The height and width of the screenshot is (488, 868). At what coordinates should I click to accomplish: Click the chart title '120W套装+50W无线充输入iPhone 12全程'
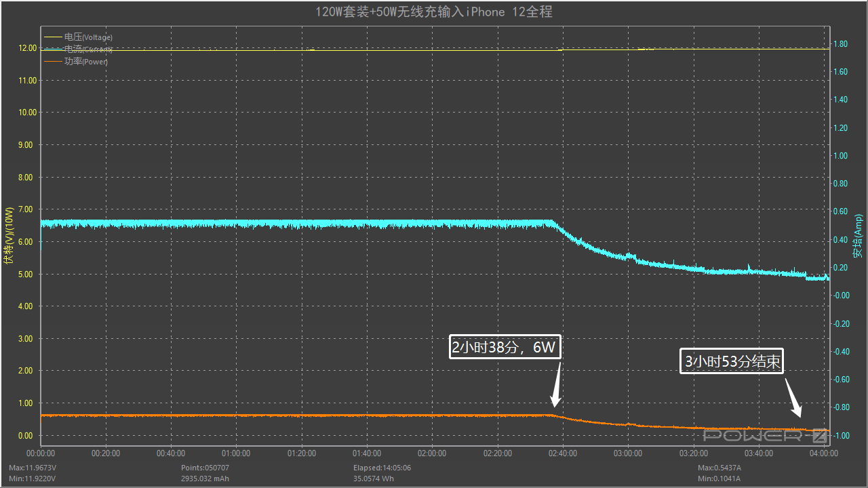click(x=434, y=12)
